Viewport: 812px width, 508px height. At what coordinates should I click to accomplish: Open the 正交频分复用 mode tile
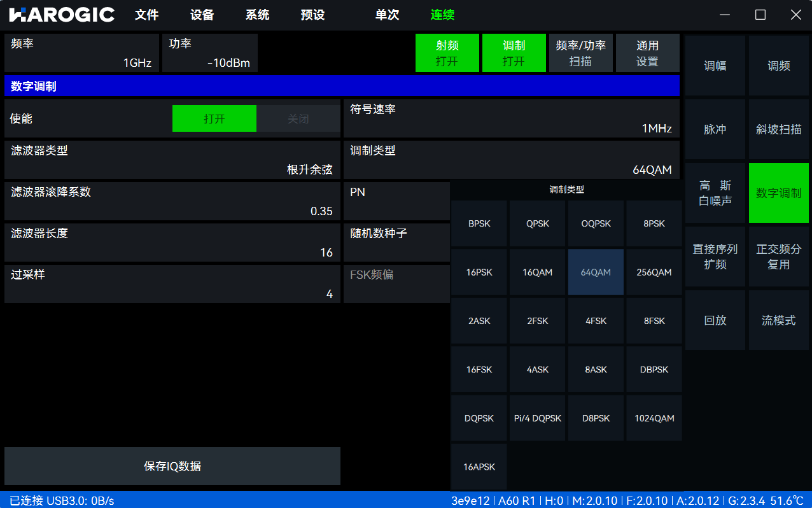tap(778, 257)
